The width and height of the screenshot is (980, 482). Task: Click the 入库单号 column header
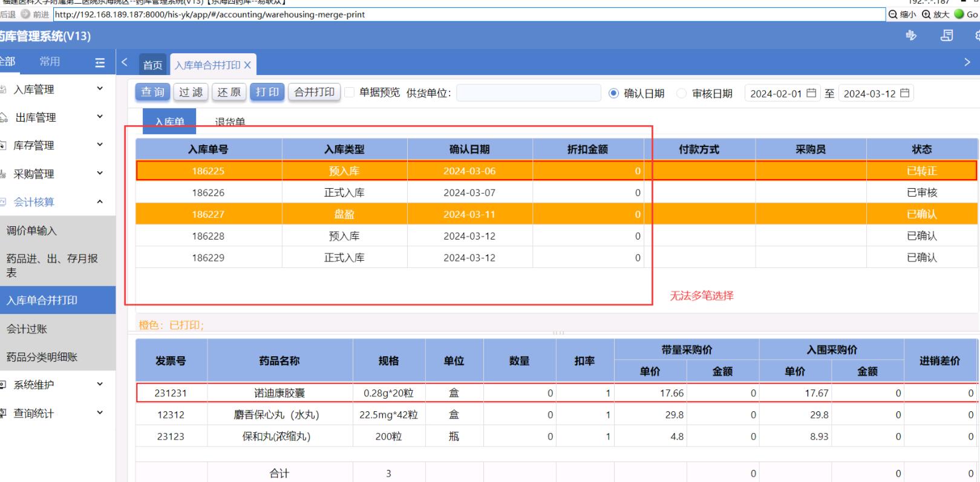coord(208,149)
